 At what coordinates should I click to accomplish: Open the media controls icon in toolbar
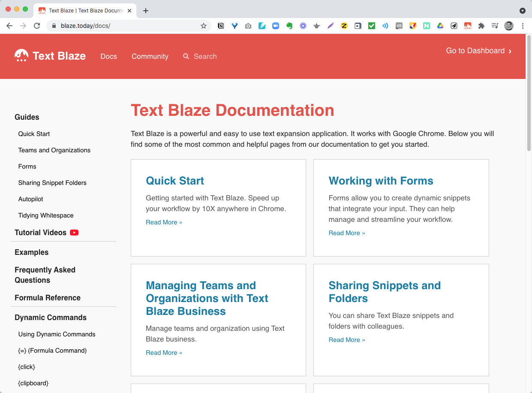click(495, 26)
